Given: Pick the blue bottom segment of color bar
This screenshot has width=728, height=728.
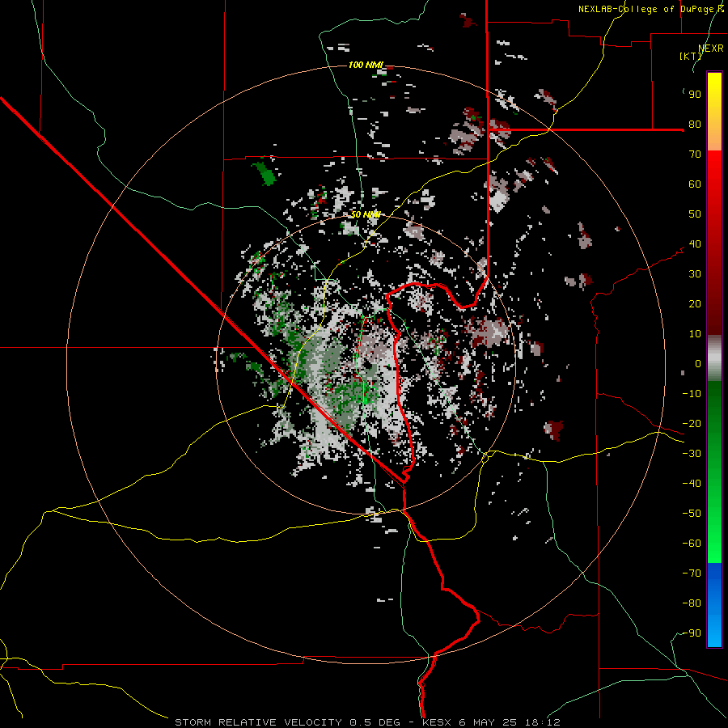Looking at the screenshot, I should click(714, 605).
